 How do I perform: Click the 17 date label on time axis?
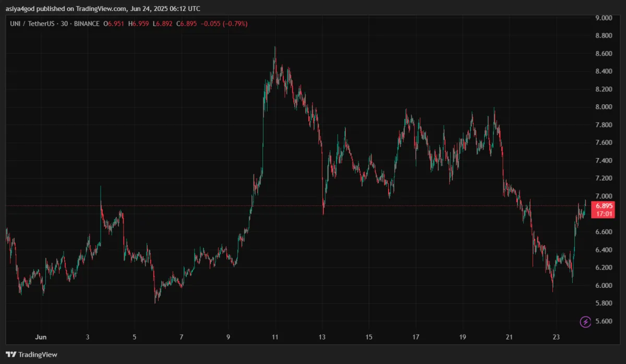pos(416,337)
